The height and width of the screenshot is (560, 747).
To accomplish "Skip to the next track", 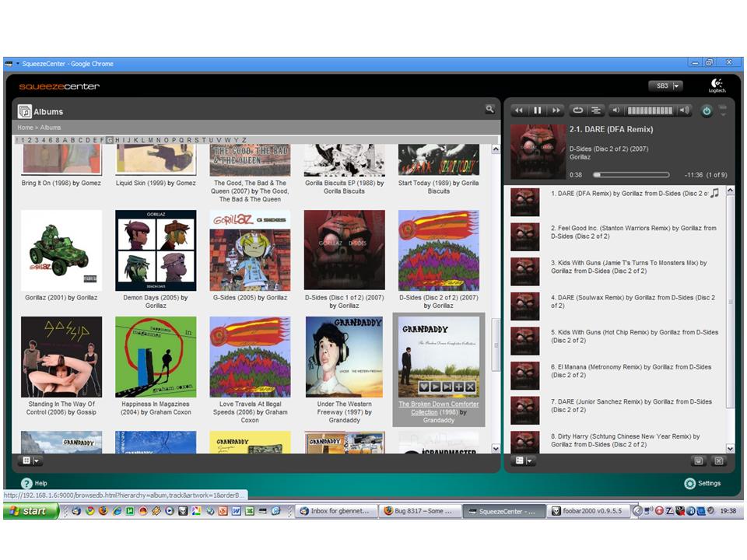I will [x=556, y=110].
